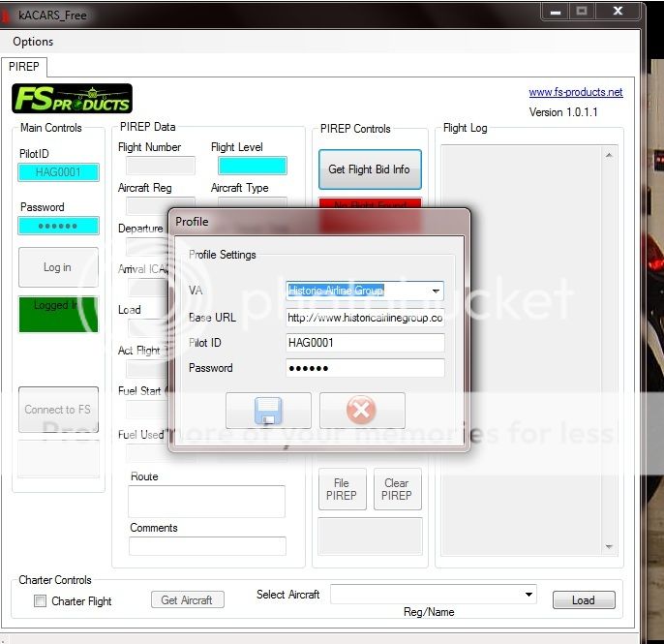This screenshot has width=664, height=644.
Task: Click the Comments text box
Action: pos(207,546)
